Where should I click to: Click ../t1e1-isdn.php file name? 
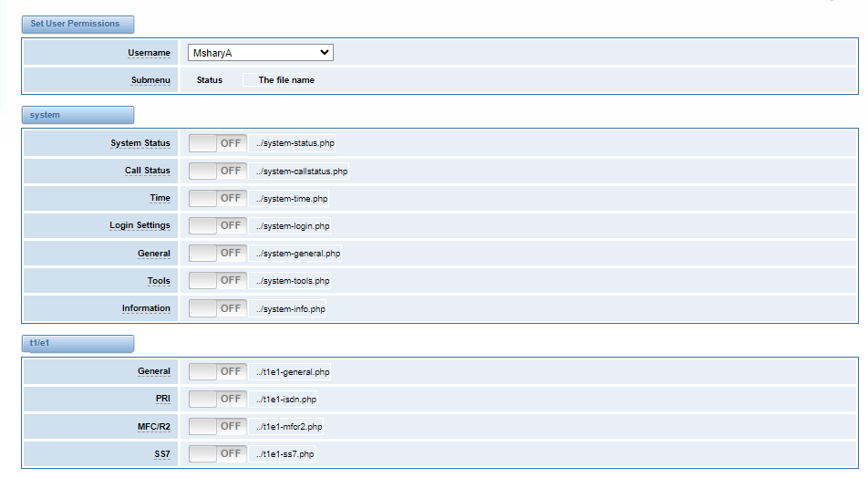[x=286, y=400]
